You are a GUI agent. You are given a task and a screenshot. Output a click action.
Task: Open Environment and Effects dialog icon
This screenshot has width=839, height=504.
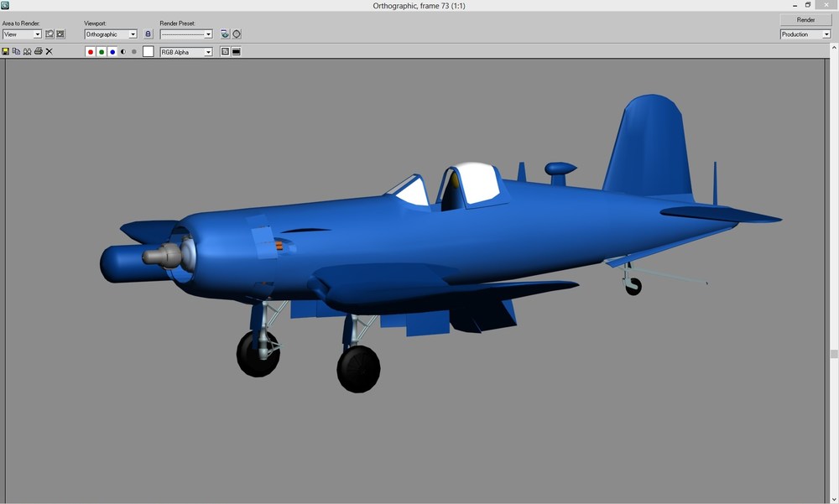[236, 34]
